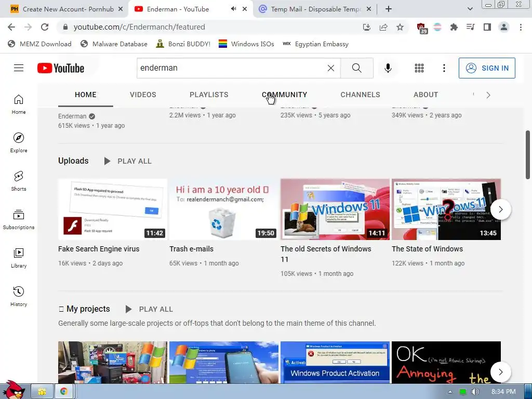Open Windows ISOs bookmark
This screenshot has width=532, height=399.
(x=246, y=44)
